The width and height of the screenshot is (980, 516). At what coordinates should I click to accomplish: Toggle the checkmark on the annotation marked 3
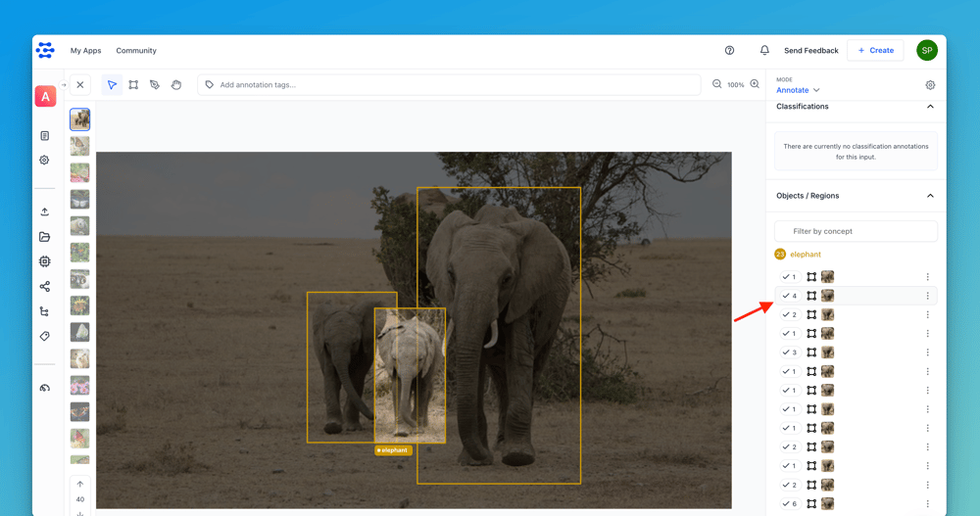(x=786, y=352)
